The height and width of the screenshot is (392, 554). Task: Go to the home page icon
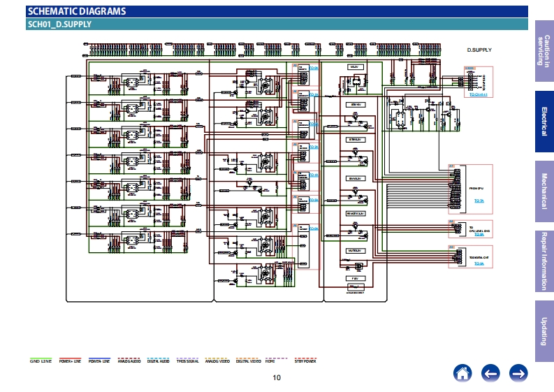point(462,373)
